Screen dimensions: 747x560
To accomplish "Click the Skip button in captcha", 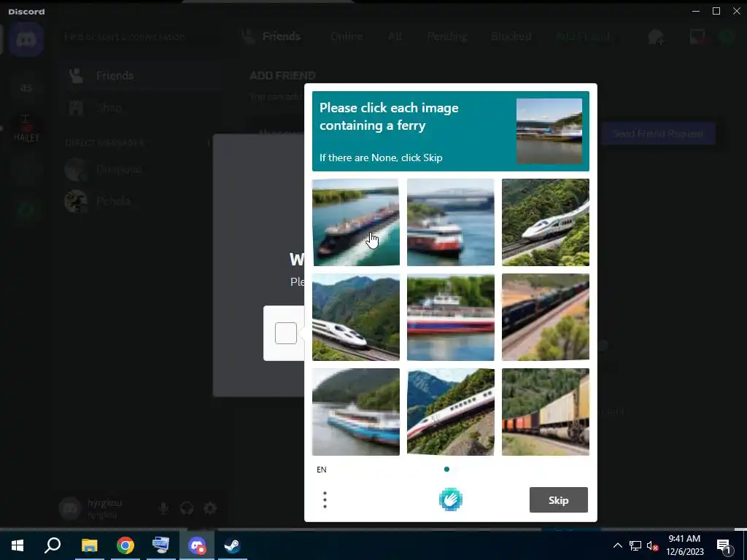I will click(x=558, y=500).
